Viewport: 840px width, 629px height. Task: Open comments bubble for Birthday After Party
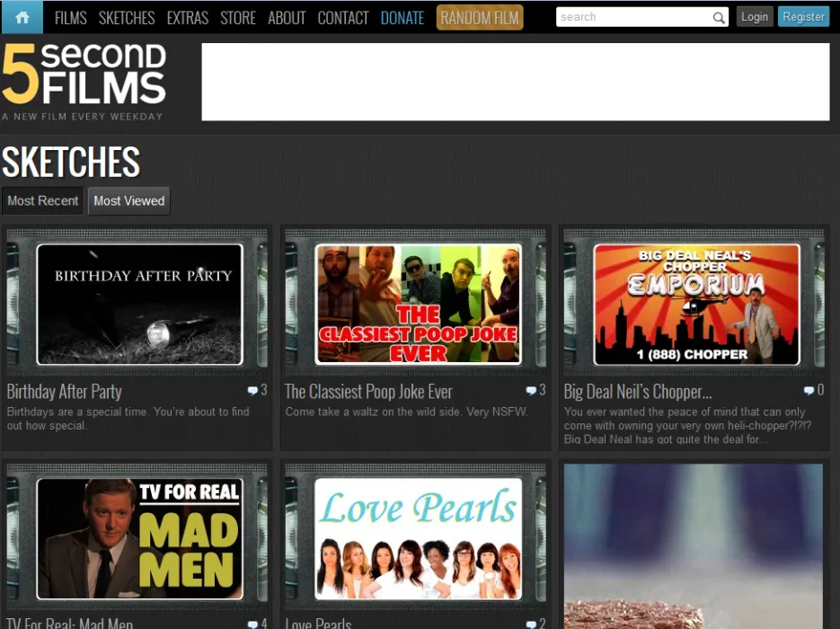tap(252, 391)
